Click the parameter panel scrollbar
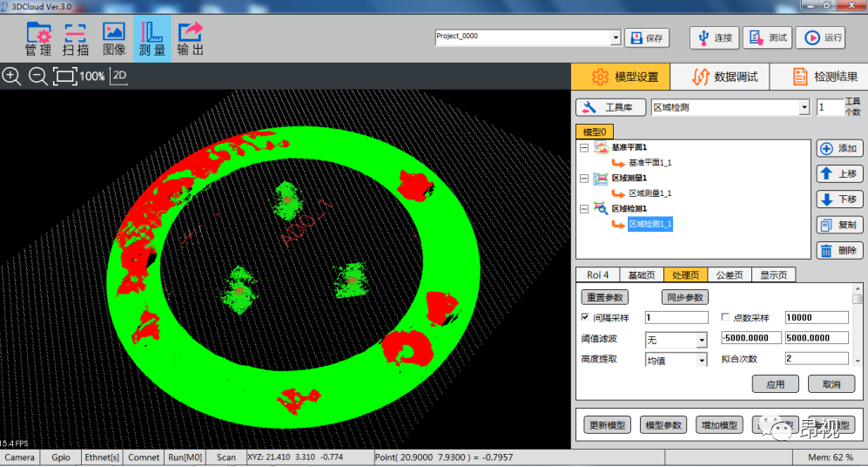The width and height of the screenshot is (868, 467). pos(858,325)
